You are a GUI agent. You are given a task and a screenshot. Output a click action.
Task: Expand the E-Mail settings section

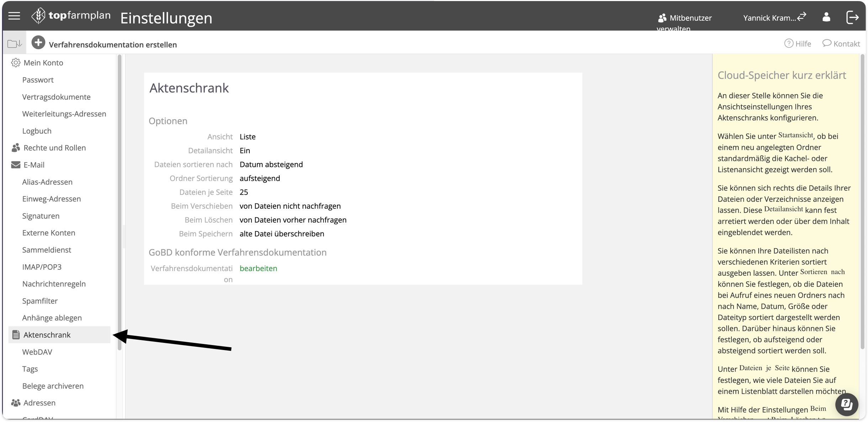[x=34, y=165]
